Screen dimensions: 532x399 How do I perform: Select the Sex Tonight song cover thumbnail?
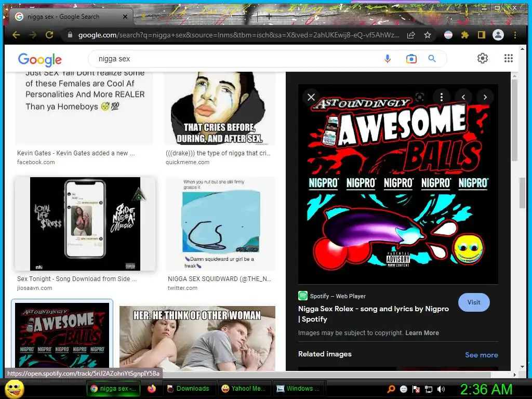click(85, 224)
